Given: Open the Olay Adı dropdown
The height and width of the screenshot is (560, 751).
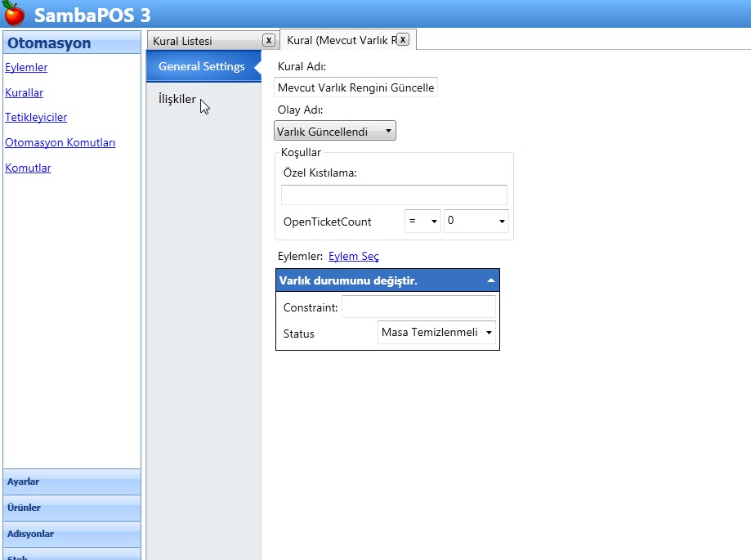Looking at the screenshot, I should click(335, 131).
